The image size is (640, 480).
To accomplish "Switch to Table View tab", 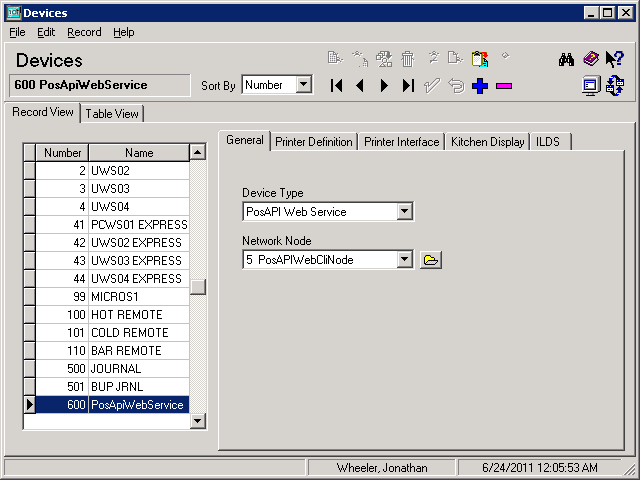I will point(112,113).
